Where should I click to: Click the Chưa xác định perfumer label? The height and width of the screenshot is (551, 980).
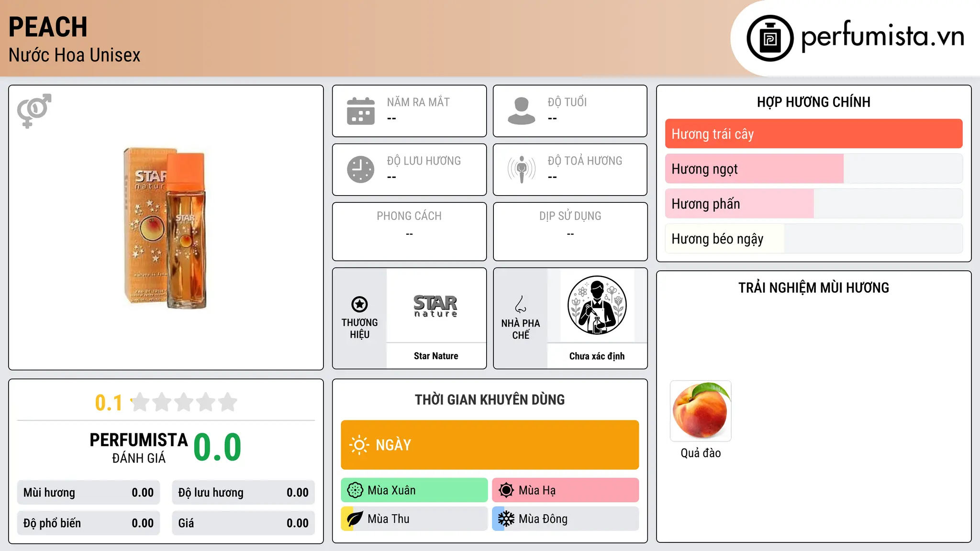[x=597, y=356]
